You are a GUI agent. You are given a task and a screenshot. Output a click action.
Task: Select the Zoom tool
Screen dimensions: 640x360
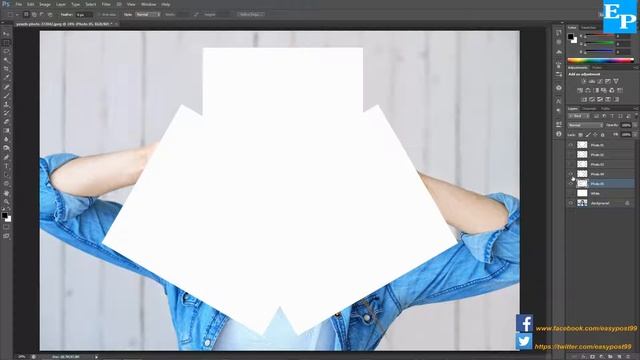6,201
